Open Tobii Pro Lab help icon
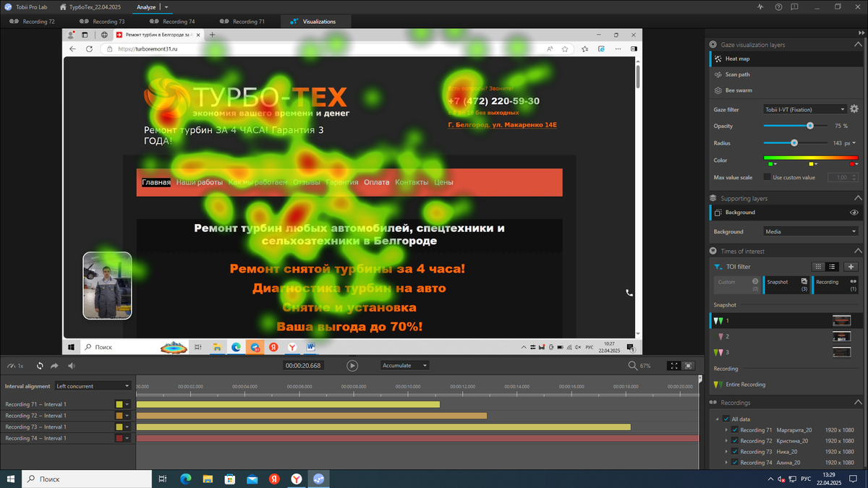The width and height of the screenshot is (868, 488). 778,7
